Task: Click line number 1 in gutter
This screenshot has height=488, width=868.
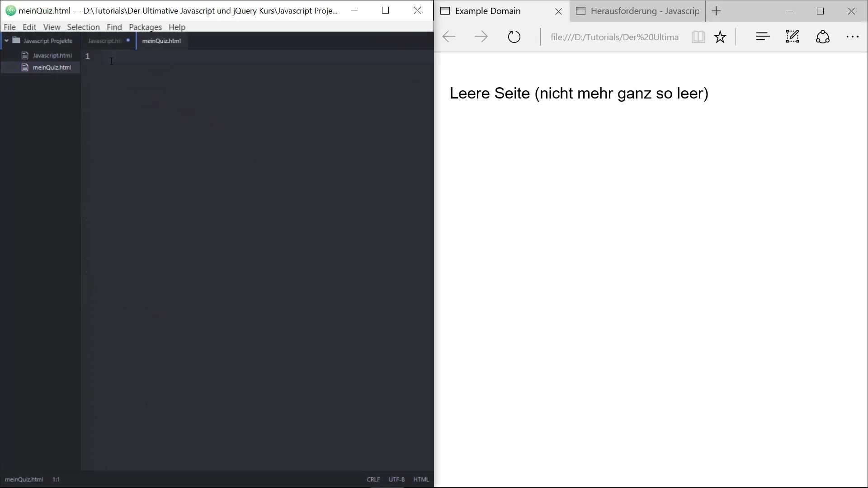Action: pos(87,56)
